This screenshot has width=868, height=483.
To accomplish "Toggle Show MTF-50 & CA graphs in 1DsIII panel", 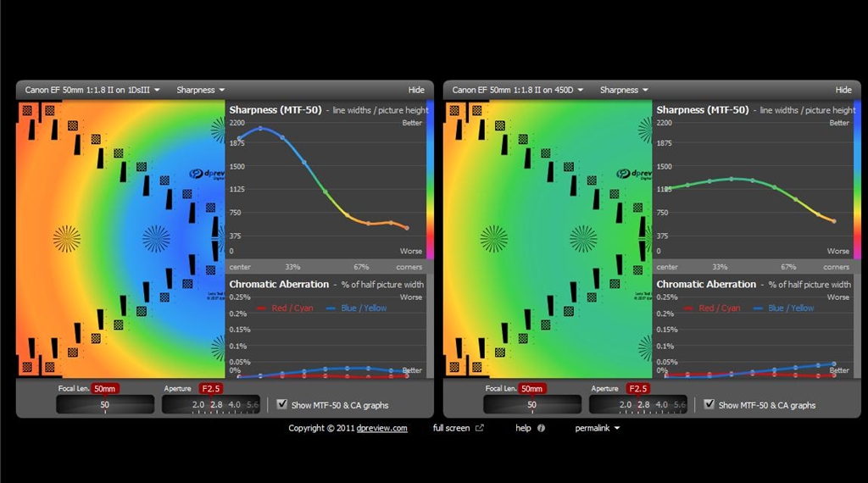I will point(281,404).
